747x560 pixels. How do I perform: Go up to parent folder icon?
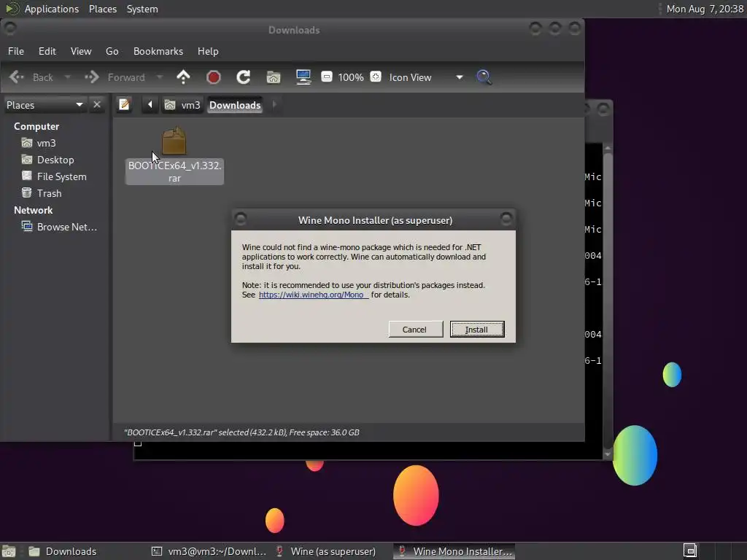coord(183,77)
